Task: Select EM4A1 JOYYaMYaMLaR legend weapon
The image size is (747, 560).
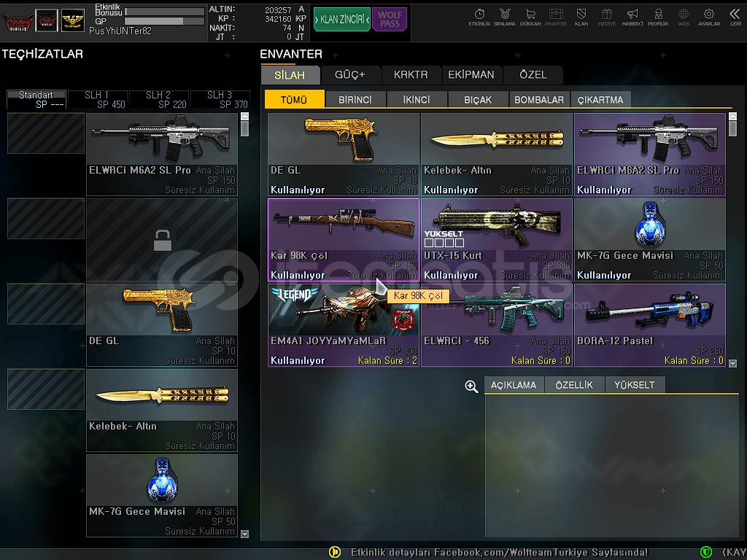Action: coord(344,325)
